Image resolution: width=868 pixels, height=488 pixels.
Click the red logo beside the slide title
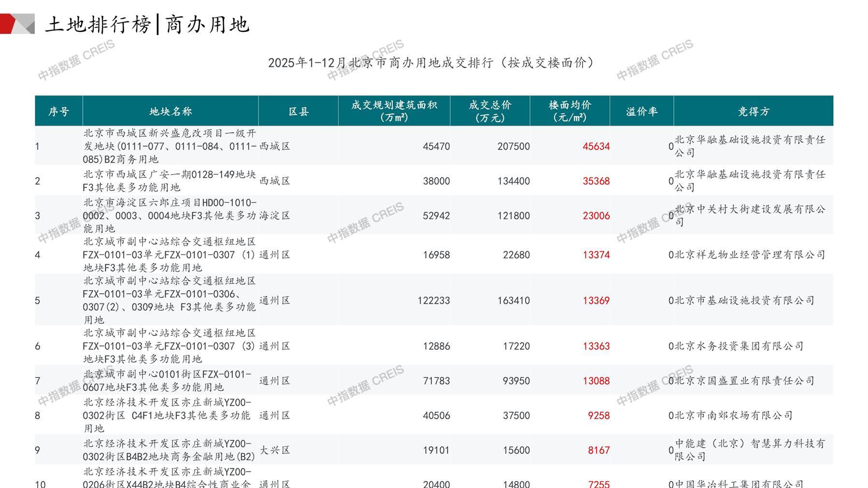coord(17,24)
